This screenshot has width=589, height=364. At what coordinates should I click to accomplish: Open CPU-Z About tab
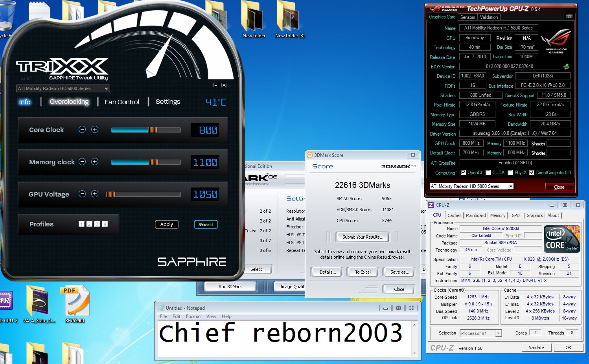click(553, 215)
